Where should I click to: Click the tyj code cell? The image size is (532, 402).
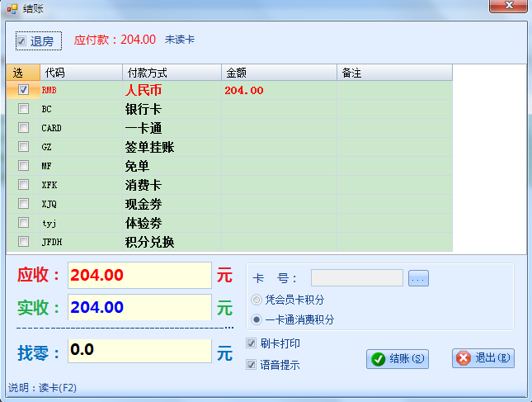82,223
